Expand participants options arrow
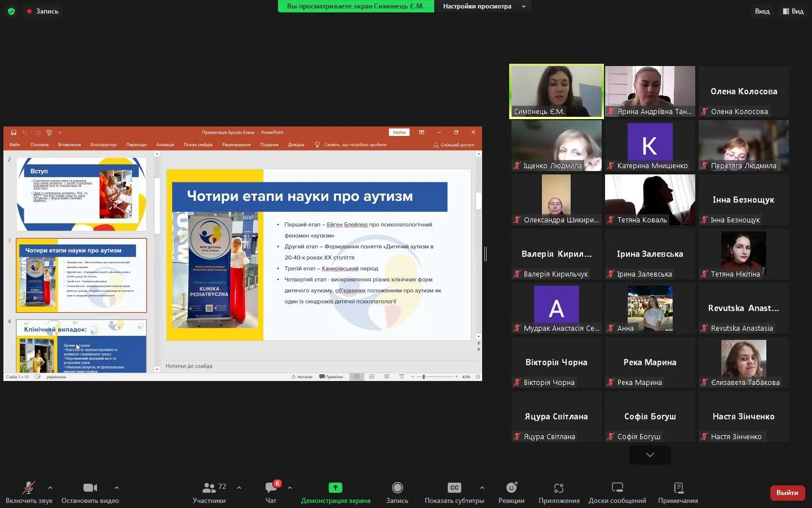The width and height of the screenshot is (812, 508). (239, 488)
